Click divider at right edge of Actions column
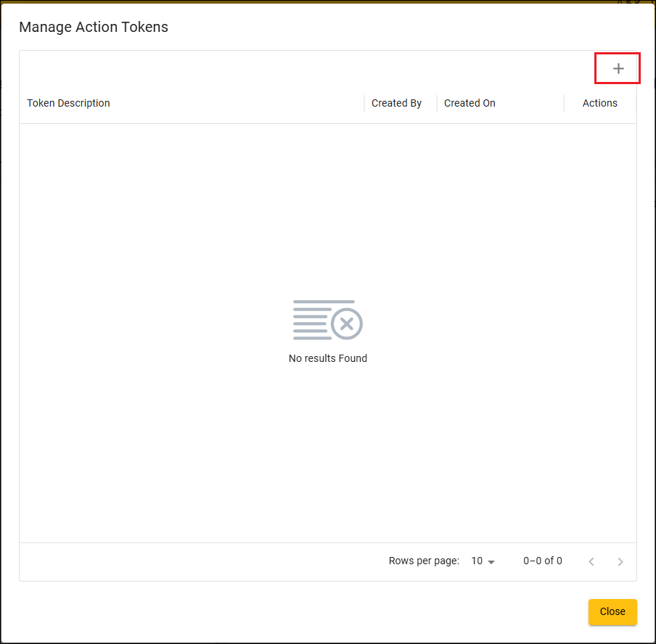 [x=636, y=104]
